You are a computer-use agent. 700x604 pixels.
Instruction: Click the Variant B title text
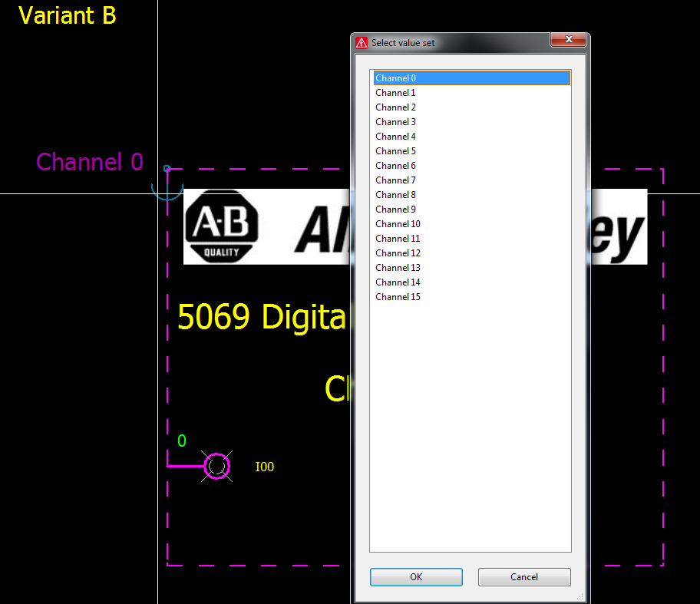(x=67, y=15)
